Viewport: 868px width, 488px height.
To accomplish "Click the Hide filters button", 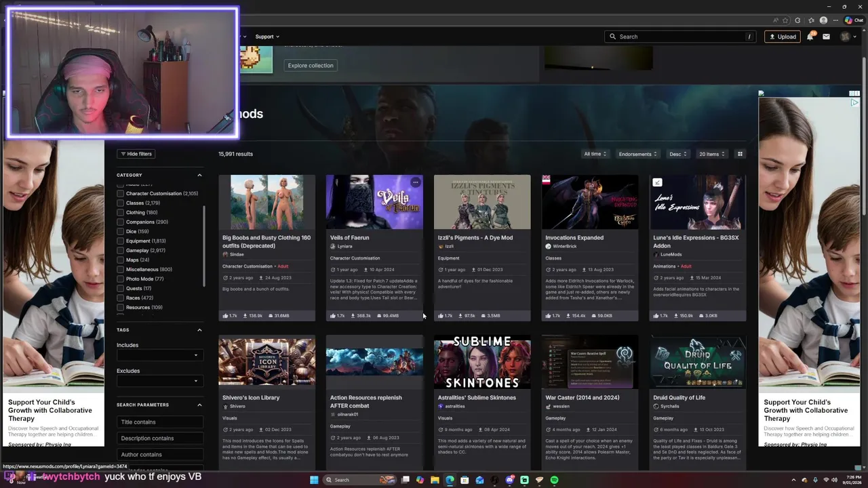I will click(136, 154).
